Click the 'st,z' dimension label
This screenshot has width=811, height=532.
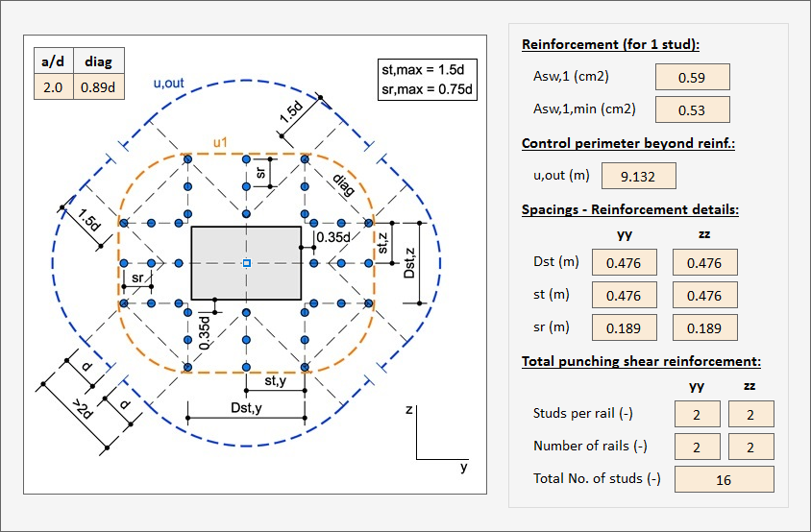[382, 243]
